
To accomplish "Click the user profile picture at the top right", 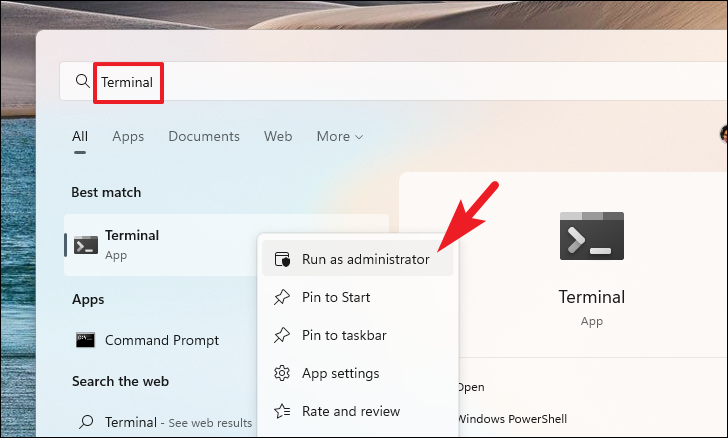I will click(x=724, y=134).
